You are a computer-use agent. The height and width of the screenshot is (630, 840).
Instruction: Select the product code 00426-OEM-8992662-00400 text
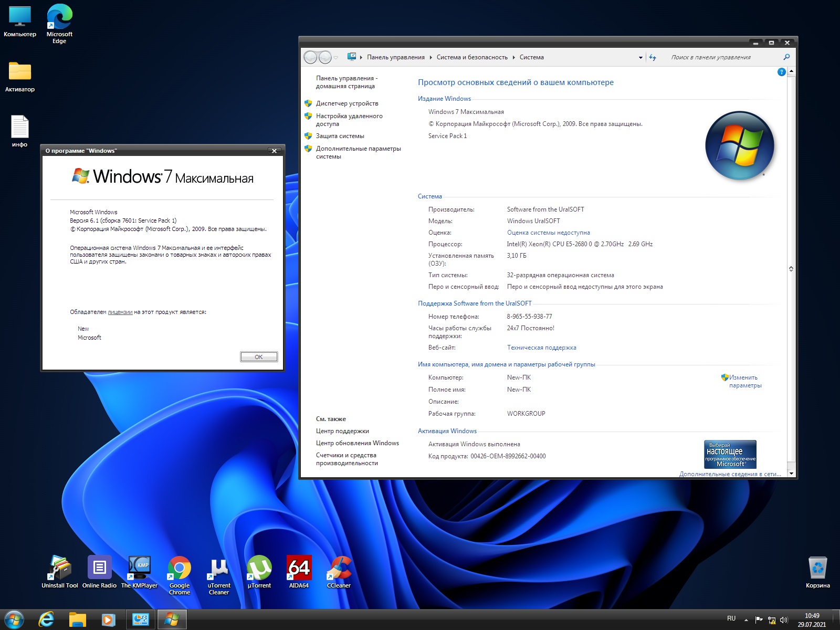[508, 456]
